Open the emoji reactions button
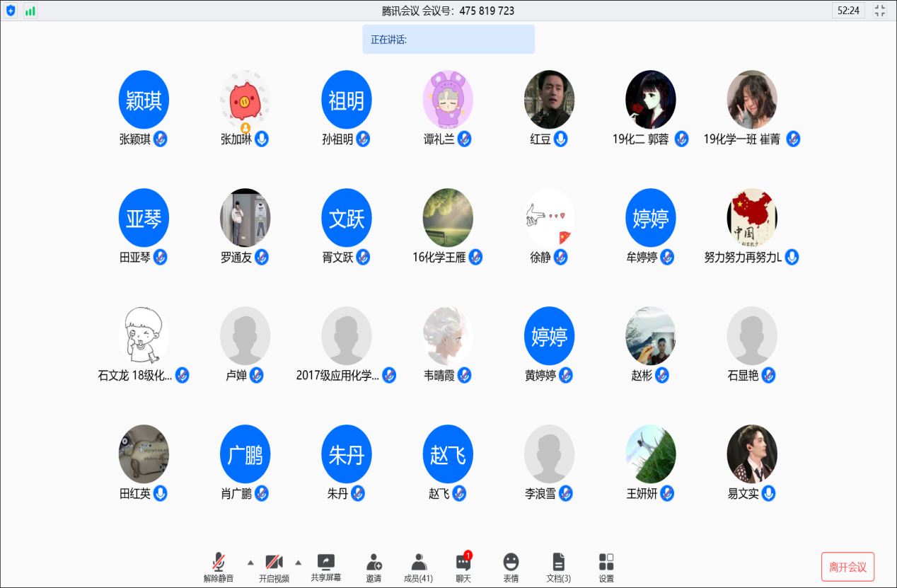Screen dimensions: 897x588 tap(511, 568)
